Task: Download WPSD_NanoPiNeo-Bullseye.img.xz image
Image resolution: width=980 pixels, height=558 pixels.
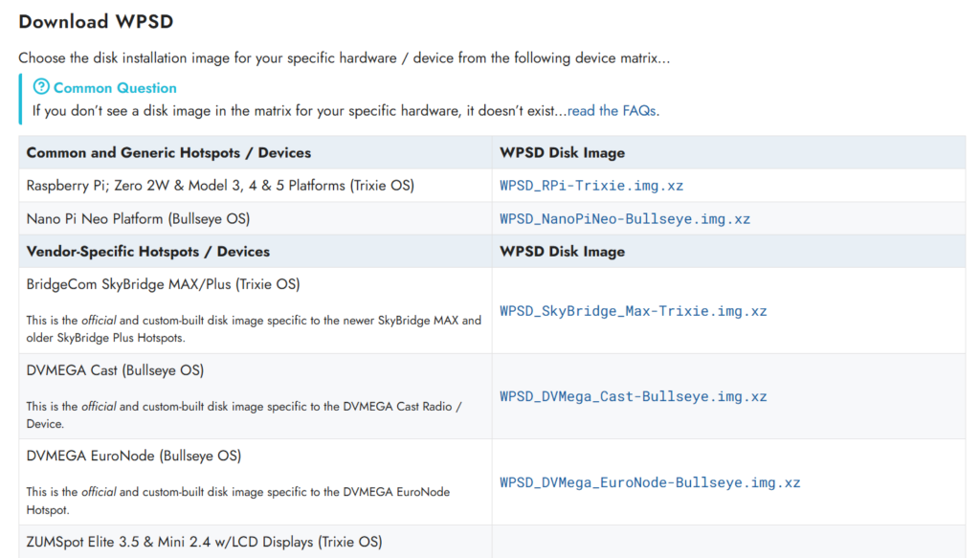Action: tap(624, 219)
